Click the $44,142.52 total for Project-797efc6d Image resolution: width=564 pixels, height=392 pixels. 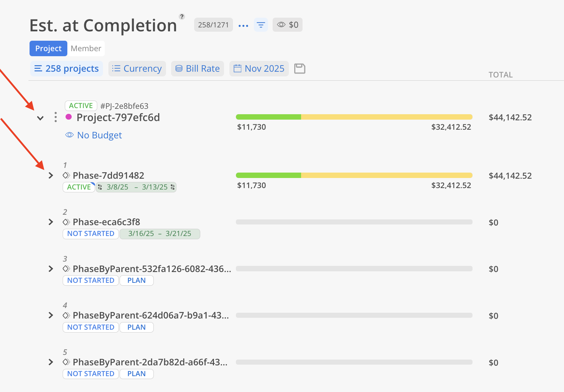(x=510, y=117)
